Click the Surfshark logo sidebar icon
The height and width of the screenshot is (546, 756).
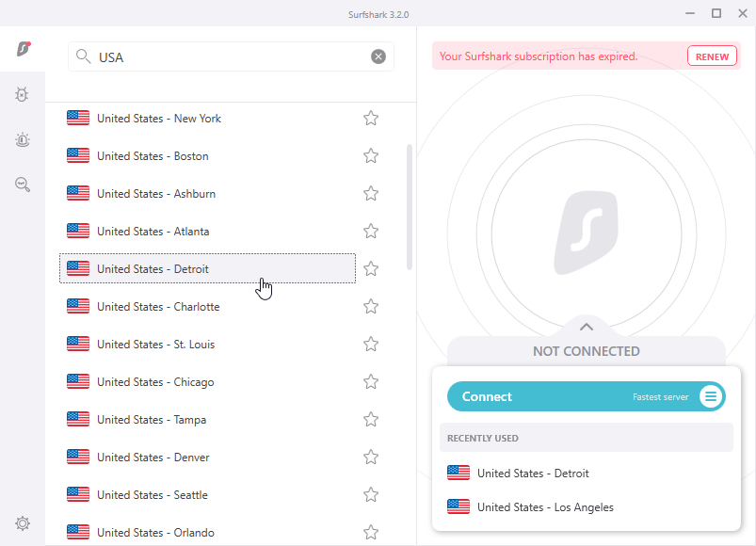[x=24, y=49]
